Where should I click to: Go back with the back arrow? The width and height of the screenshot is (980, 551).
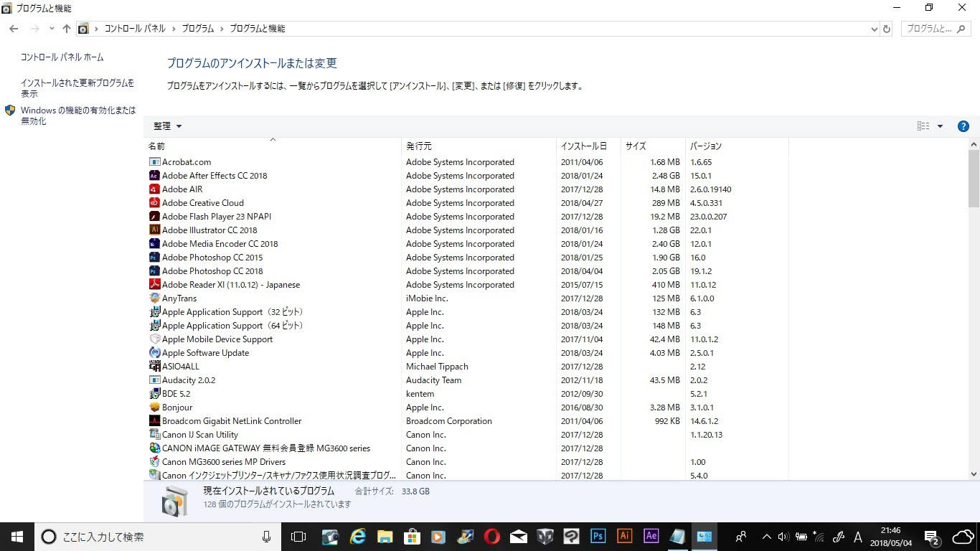[x=14, y=29]
